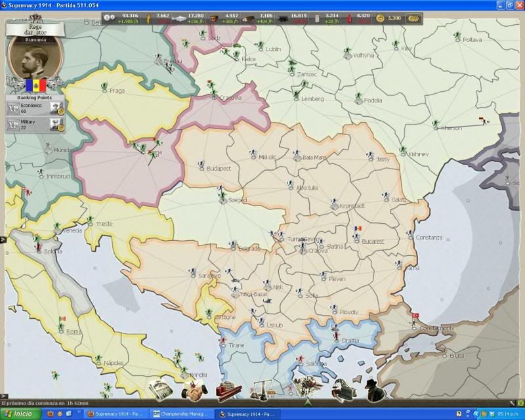
Task: Click the coal wagon resource icon
Action: [283, 19]
